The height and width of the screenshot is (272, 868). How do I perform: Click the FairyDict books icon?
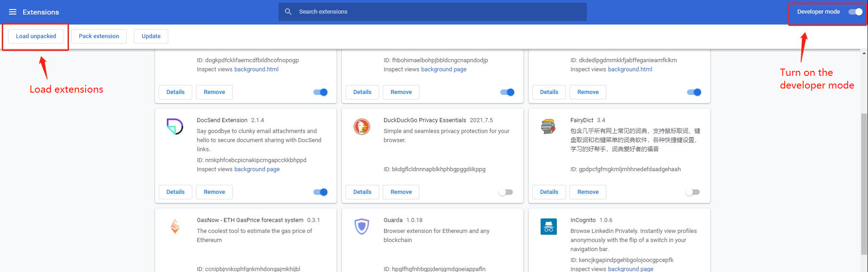point(548,127)
